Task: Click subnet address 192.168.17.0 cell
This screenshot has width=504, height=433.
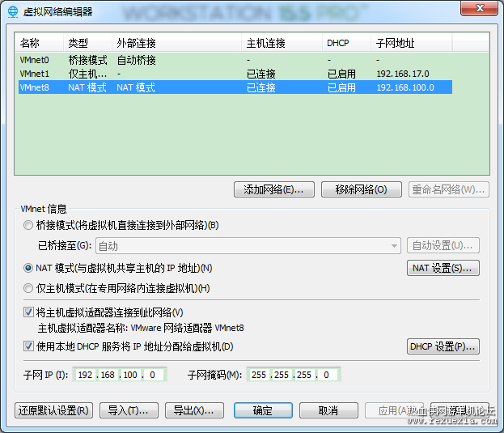Action: point(403,74)
